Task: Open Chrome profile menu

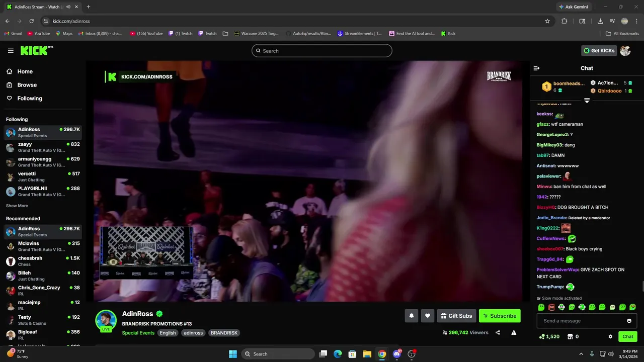Action: click(x=624, y=21)
